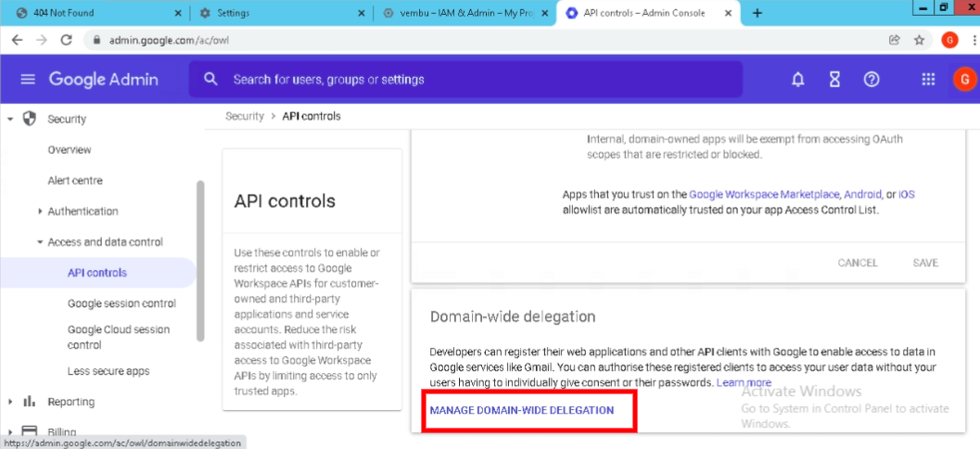Click the share page icon in address bar
Screen dimensions: 980x449
(895, 40)
